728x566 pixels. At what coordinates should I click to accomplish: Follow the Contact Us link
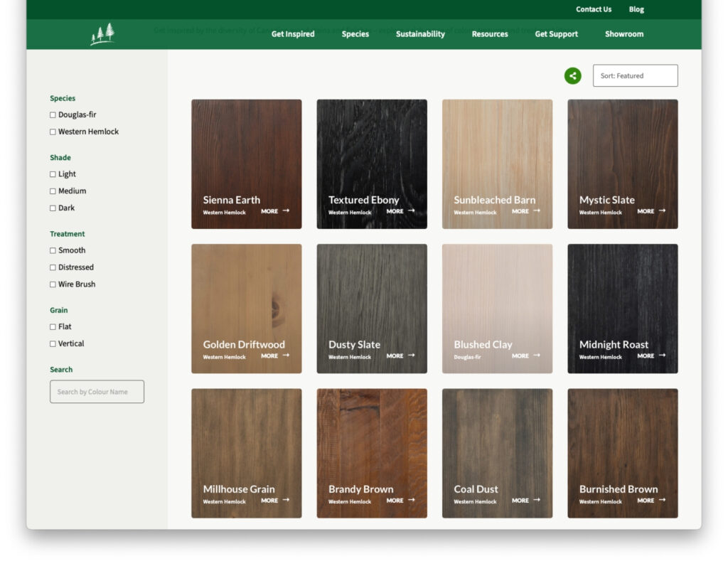click(x=593, y=9)
